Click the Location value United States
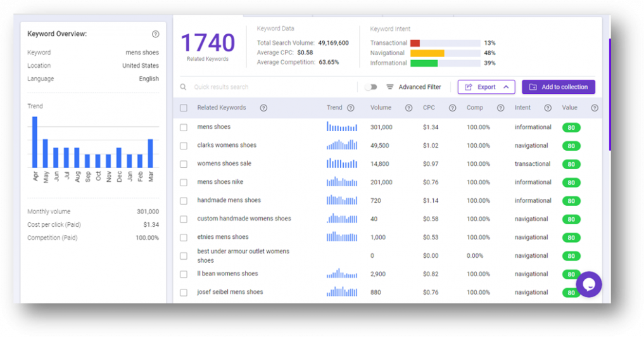 tap(141, 66)
